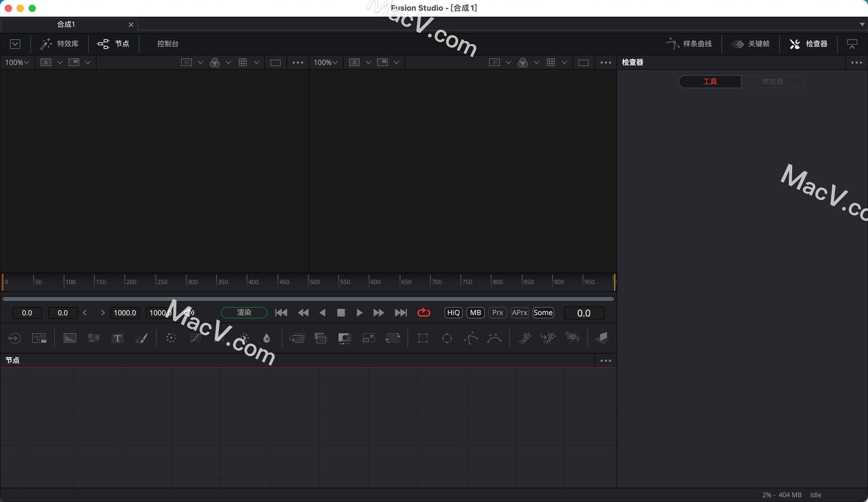Select the Paint brush tool icon
Viewport: 868px width, 502px height.
(142, 338)
